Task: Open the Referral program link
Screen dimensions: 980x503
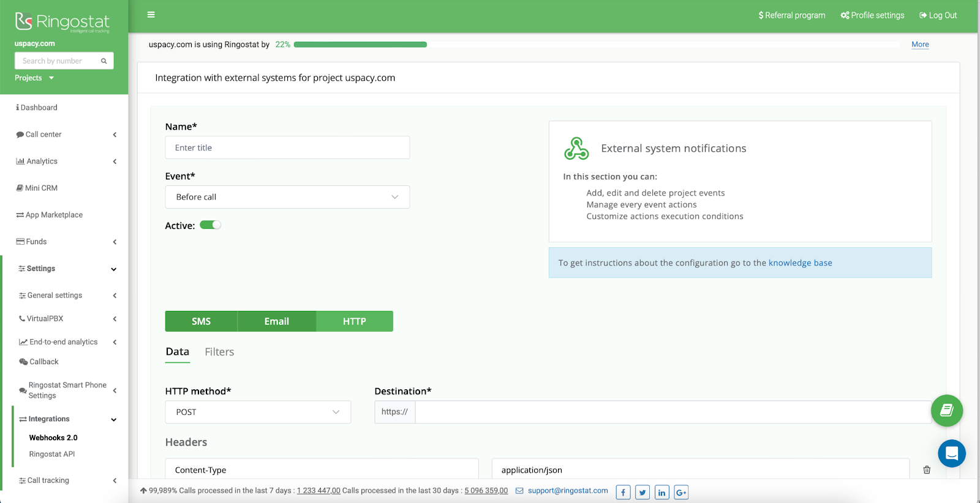Action: pyautogui.click(x=792, y=15)
